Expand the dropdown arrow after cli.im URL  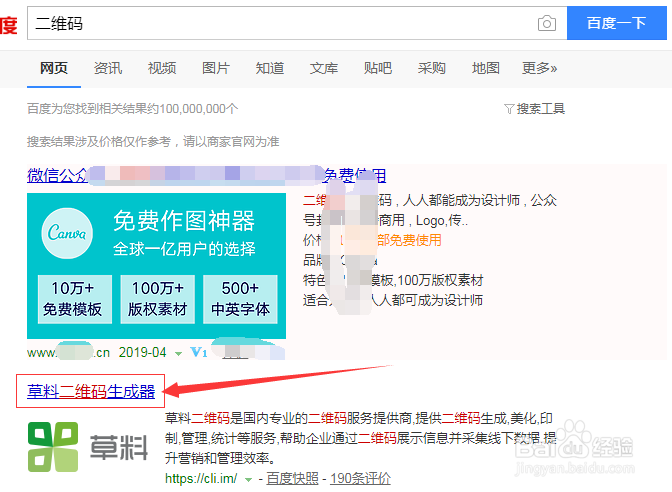click(x=248, y=480)
